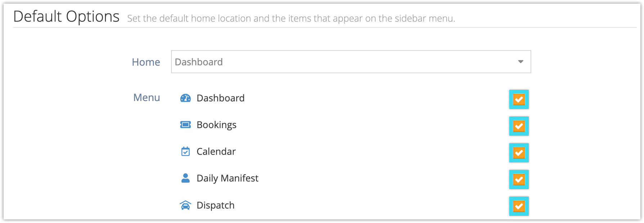Image resolution: width=644 pixels, height=223 pixels.
Task: Click the Dispatch menu item text
Action: coord(215,205)
